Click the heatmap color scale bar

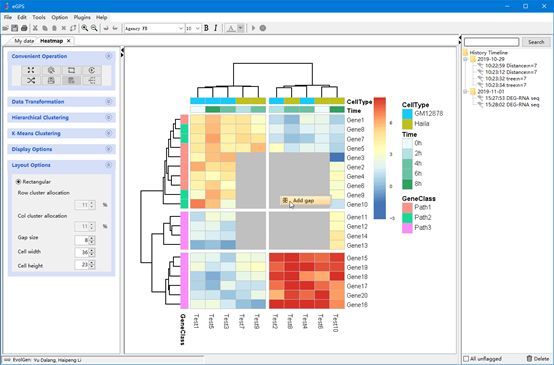(380, 158)
